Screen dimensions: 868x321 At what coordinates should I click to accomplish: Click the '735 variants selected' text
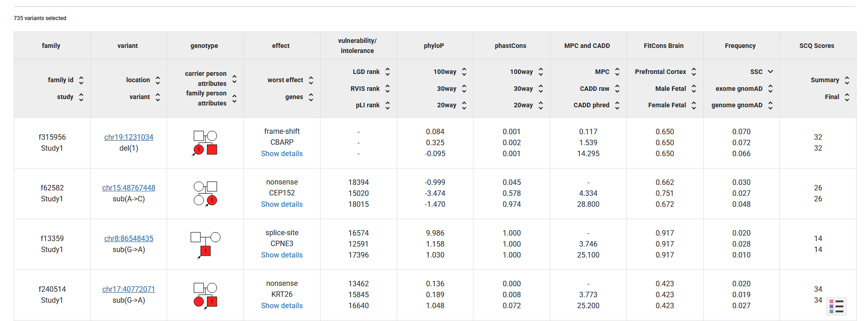[40, 18]
